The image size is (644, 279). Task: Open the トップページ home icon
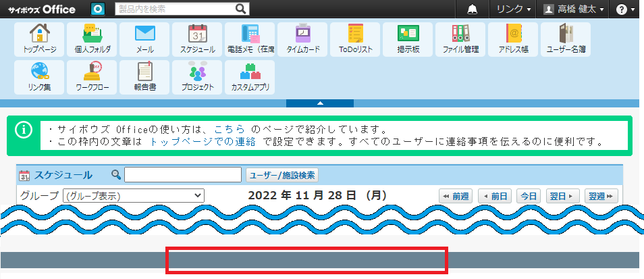point(39,39)
